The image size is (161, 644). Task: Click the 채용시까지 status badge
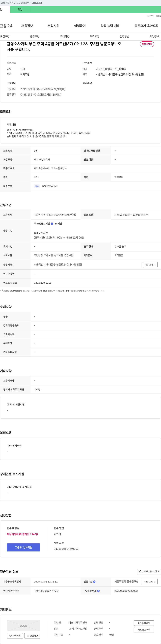147,44
